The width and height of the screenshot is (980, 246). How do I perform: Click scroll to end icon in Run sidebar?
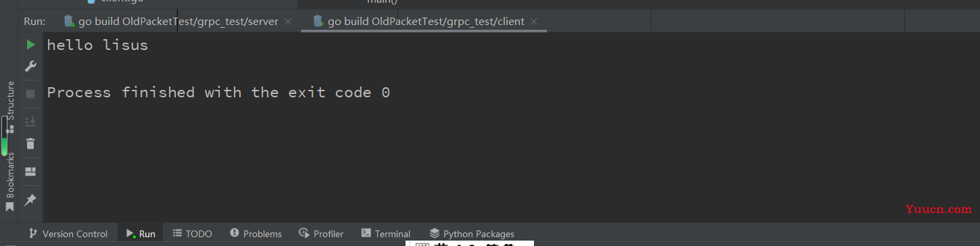[30, 122]
